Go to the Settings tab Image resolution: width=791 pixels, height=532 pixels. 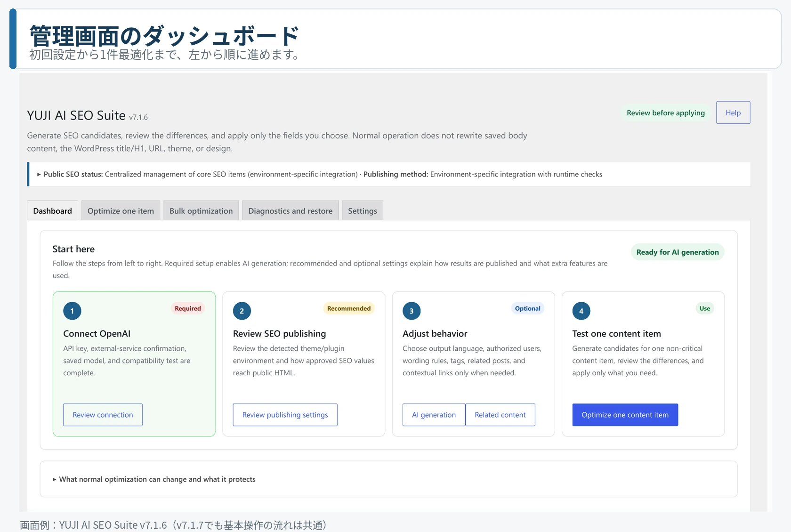click(363, 210)
